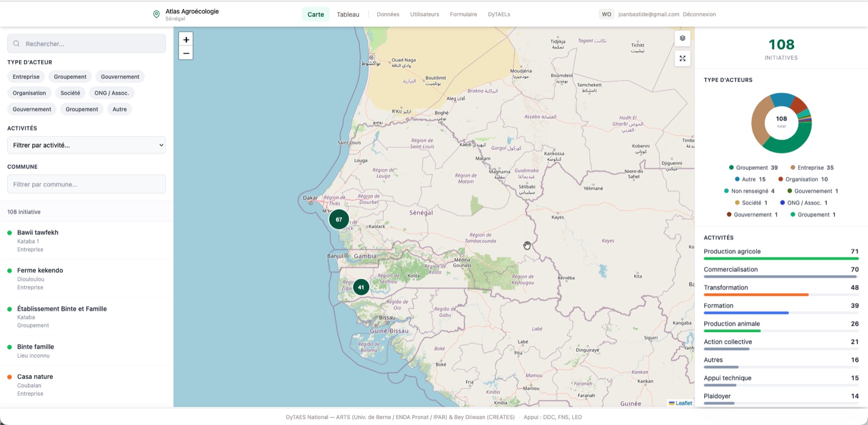
Task: Click the 108 initiative count text
Action: (x=24, y=212)
